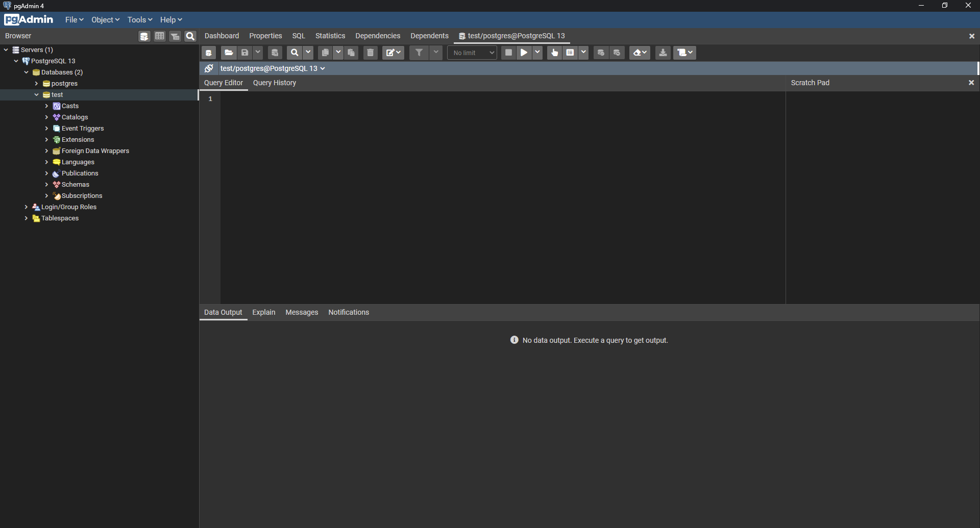Click the open file folder icon
The width and height of the screenshot is (980, 528).
[229, 53]
